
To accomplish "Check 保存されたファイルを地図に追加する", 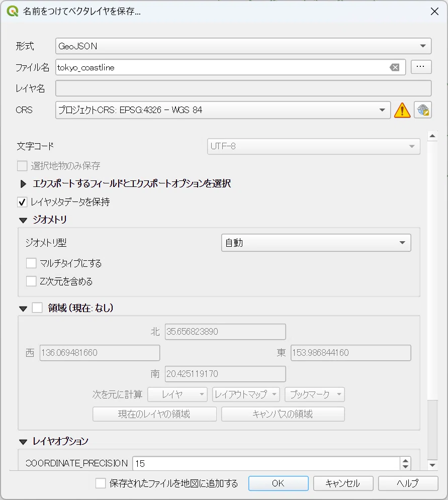I will tap(101, 483).
